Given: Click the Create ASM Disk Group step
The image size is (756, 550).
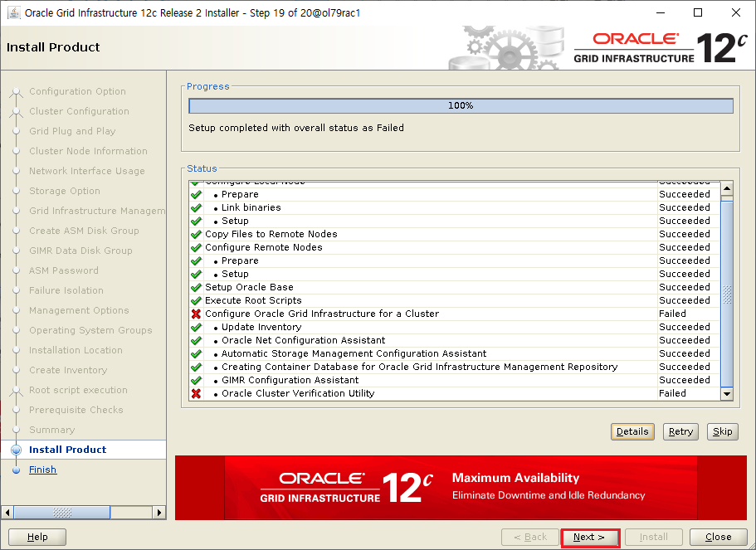Looking at the screenshot, I should [84, 231].
